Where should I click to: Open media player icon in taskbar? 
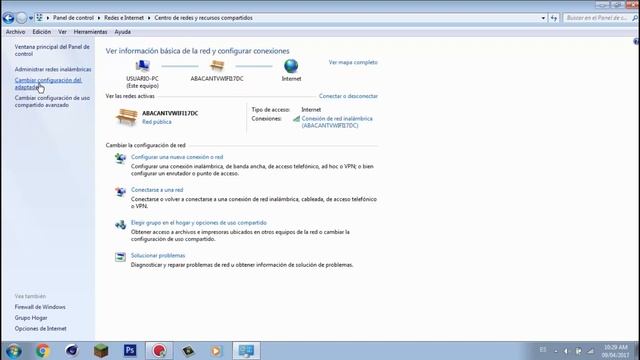pyautogui.click(x=217, y=351)
